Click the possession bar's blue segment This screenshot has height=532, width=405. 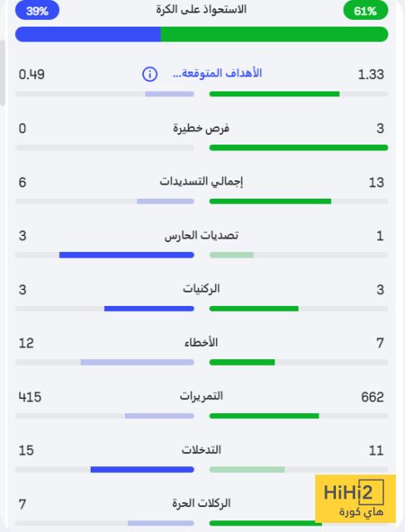88,34
